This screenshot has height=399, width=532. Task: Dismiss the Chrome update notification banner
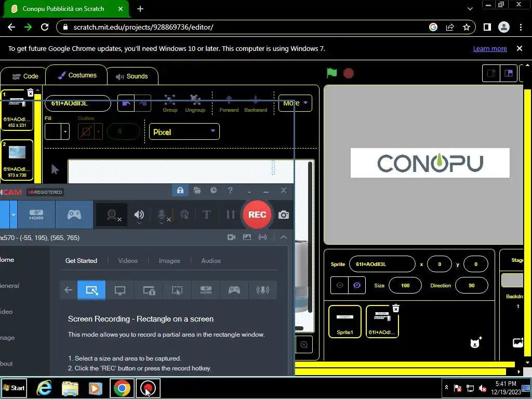(519, 48)
